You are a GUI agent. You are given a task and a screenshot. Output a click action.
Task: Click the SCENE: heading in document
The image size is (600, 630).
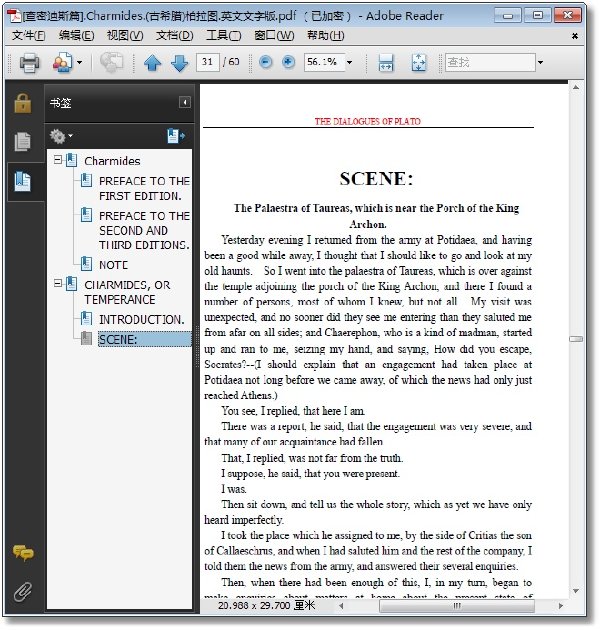(376, 179)
